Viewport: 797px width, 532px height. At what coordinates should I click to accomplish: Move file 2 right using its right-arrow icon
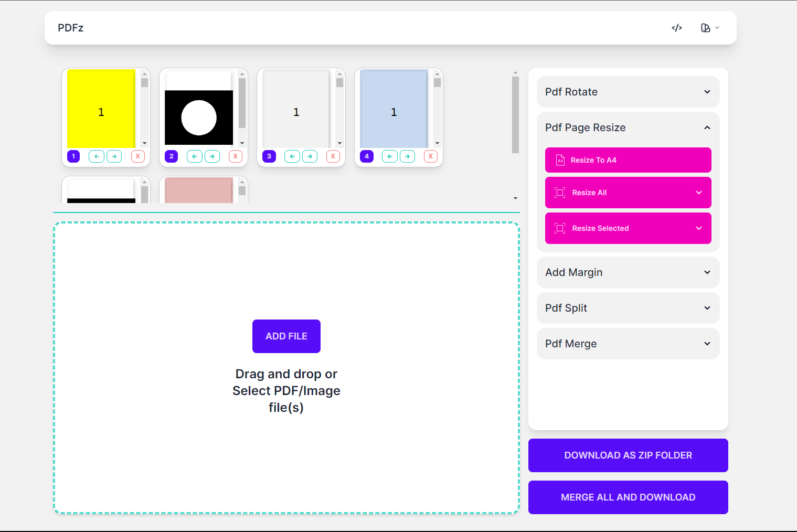[212, 156]
